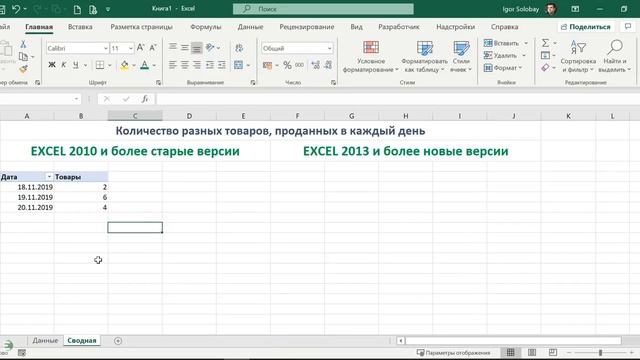Open the Формат dropdown
This screenshot has height=360, width=640.
pos(503,68)
